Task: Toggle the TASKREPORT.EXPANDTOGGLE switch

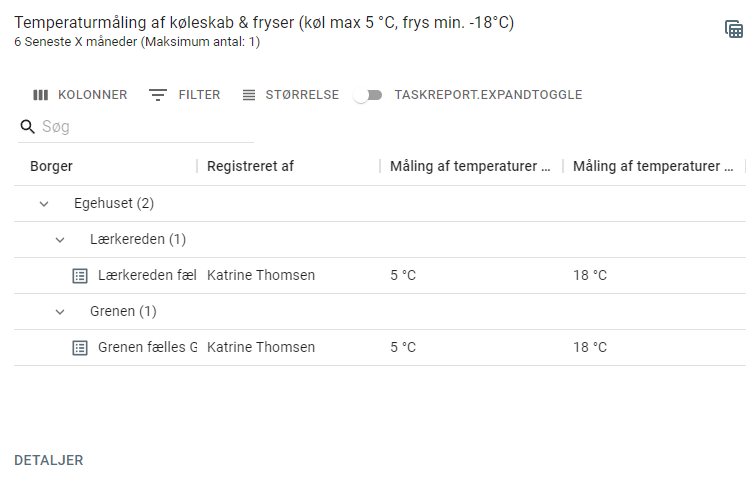Action: tap(368, 95)
